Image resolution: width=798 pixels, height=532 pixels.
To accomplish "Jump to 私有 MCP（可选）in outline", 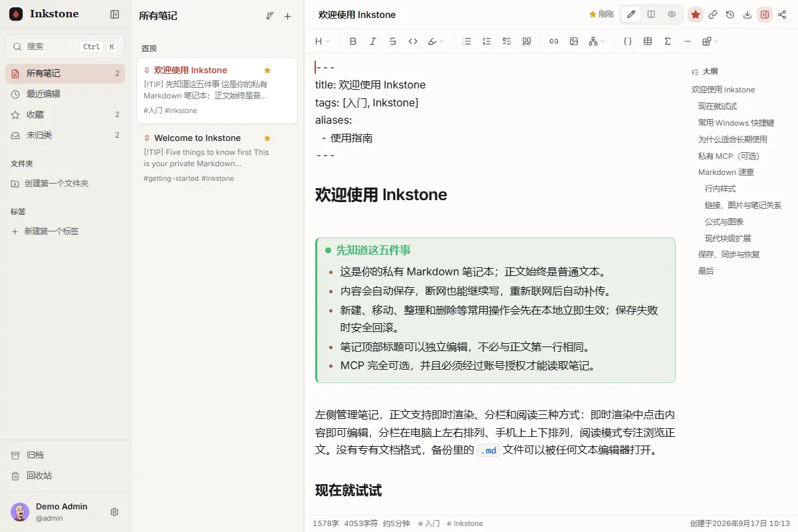I will 729,156.
